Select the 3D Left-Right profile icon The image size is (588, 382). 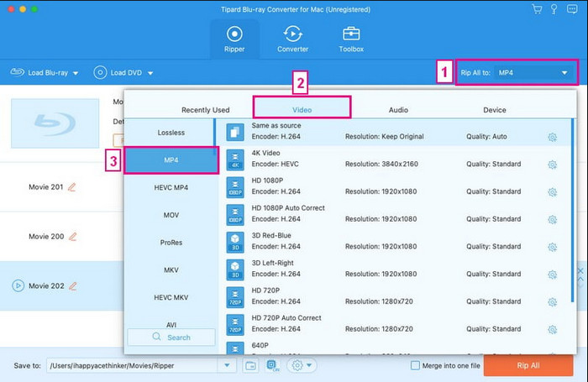pyautogui.click(x=235, y=269)
